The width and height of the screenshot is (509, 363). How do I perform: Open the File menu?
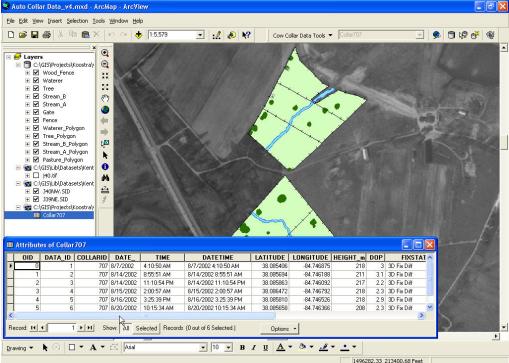click(10, 21)
